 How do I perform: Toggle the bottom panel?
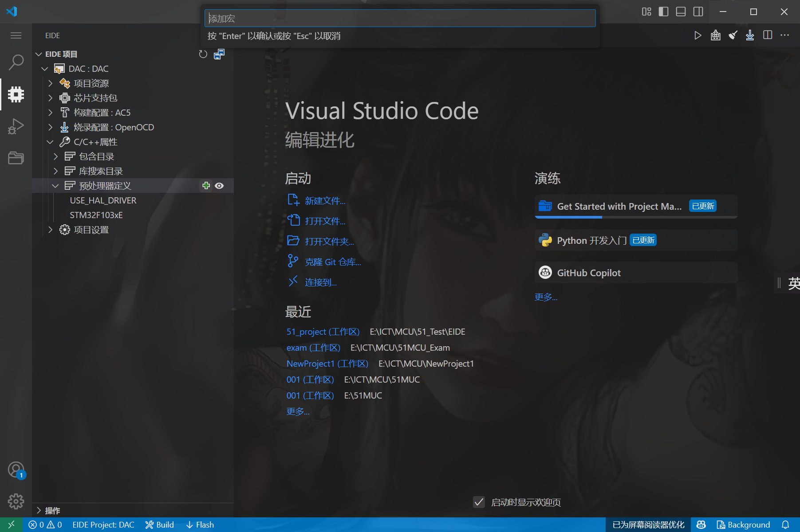point(681,12)
